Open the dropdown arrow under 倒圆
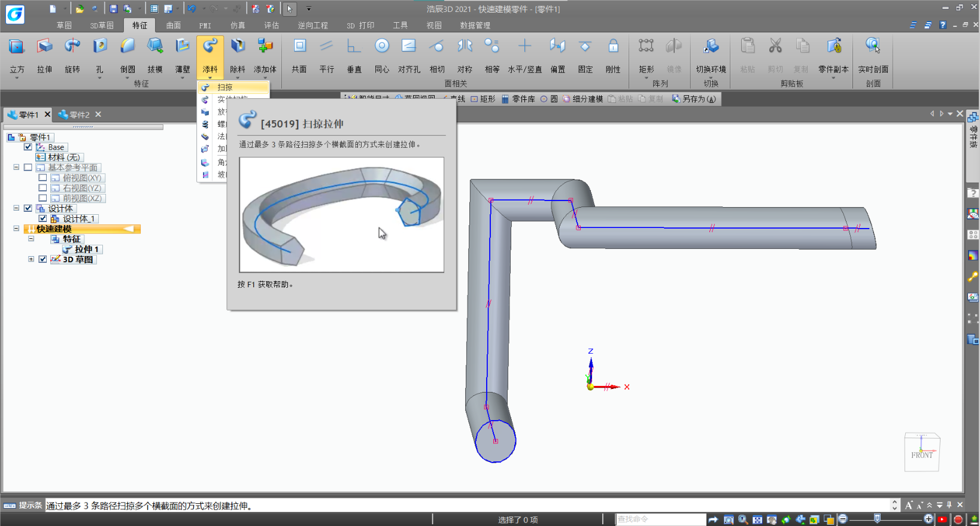This screenshot has height=526, width=980. [128, 78]
